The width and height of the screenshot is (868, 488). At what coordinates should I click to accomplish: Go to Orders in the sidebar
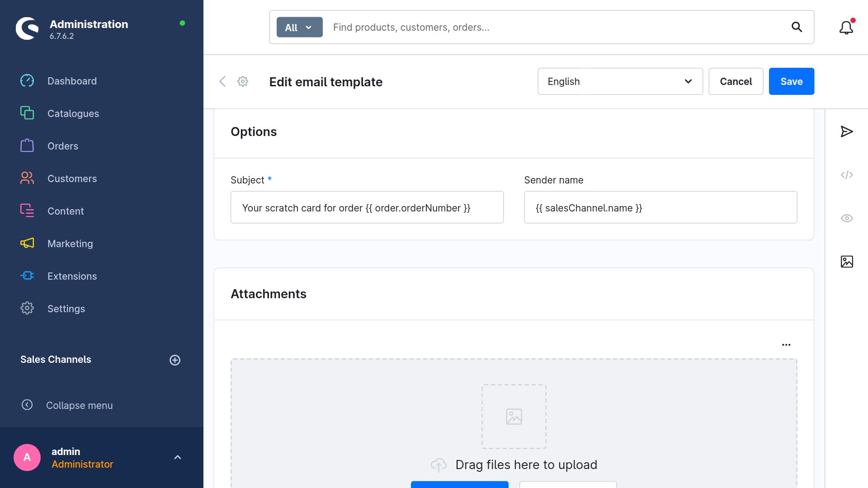pyautogui.click(x=63, y=146)
